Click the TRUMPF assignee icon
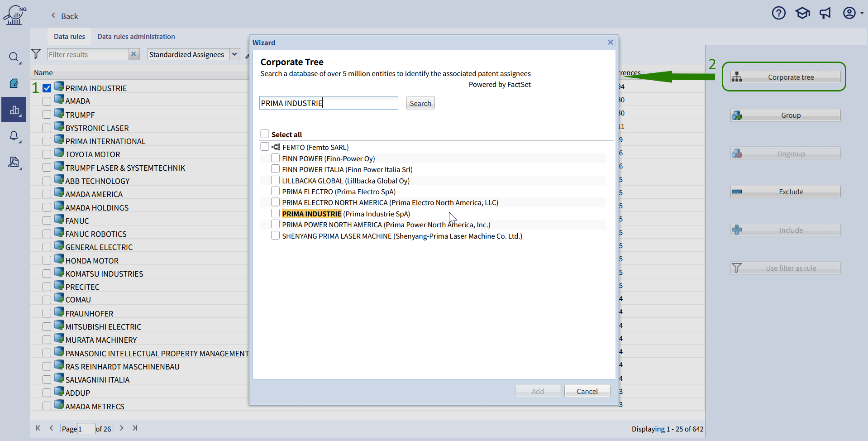Viewport: 868px width, 441px height. click(x=59, y=113)
